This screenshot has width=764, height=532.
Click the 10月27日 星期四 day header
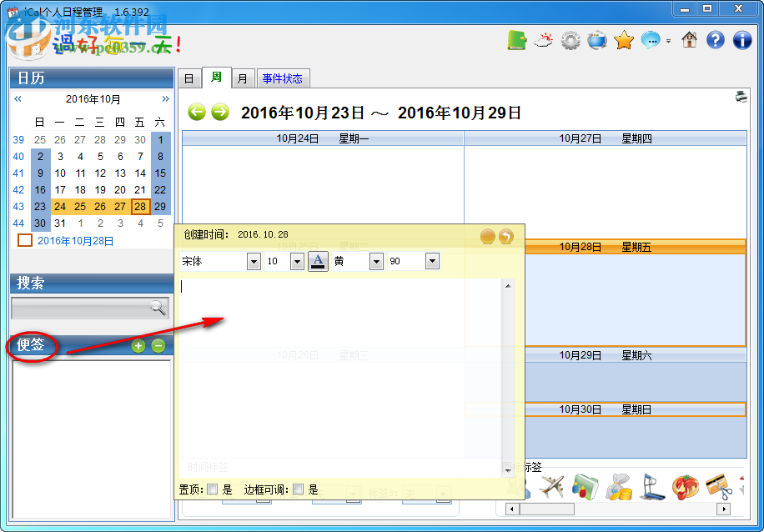tap(606, 139)
